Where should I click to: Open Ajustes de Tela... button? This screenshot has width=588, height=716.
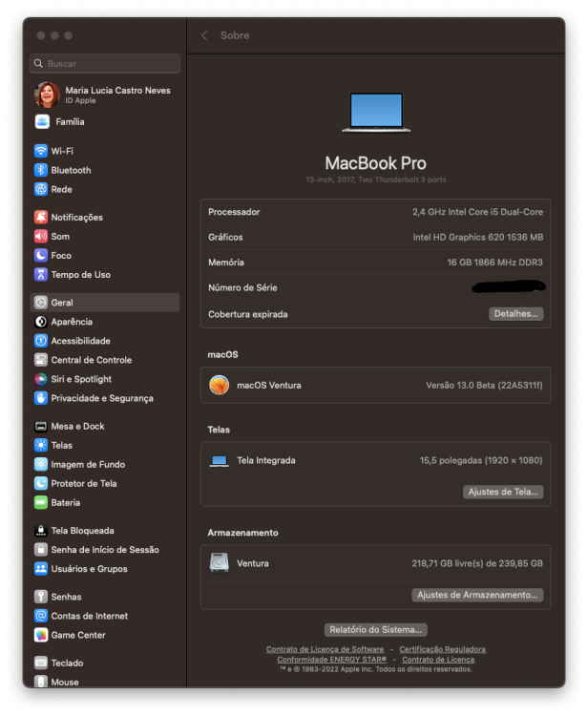503,492
